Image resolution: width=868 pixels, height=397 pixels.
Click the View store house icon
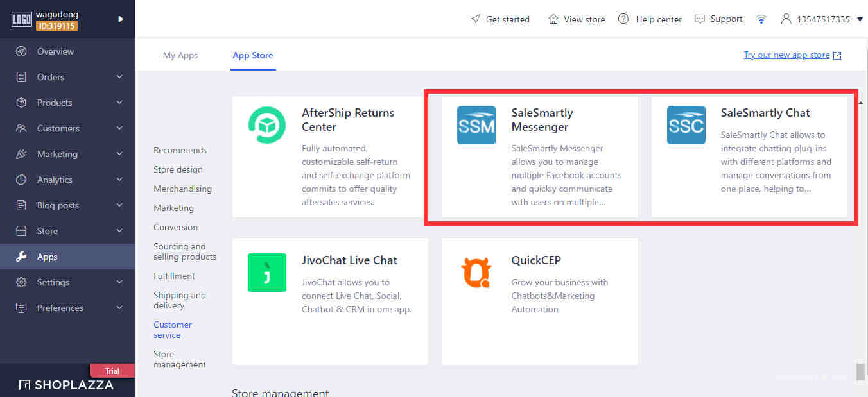pos(553,19)
